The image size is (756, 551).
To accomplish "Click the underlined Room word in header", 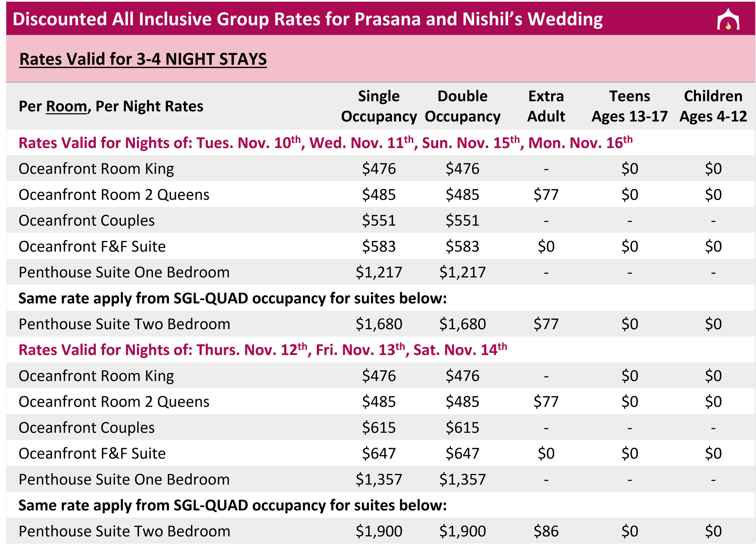I will click(66, 107).
